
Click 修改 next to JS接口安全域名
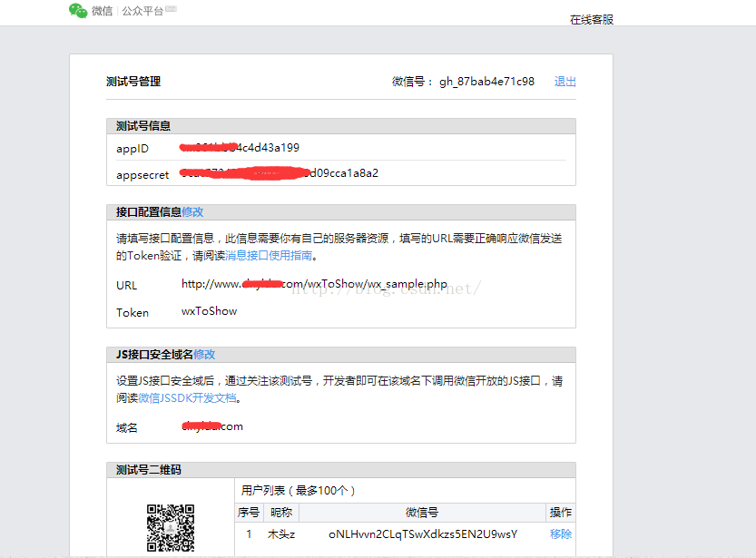(x=204, y=355)
